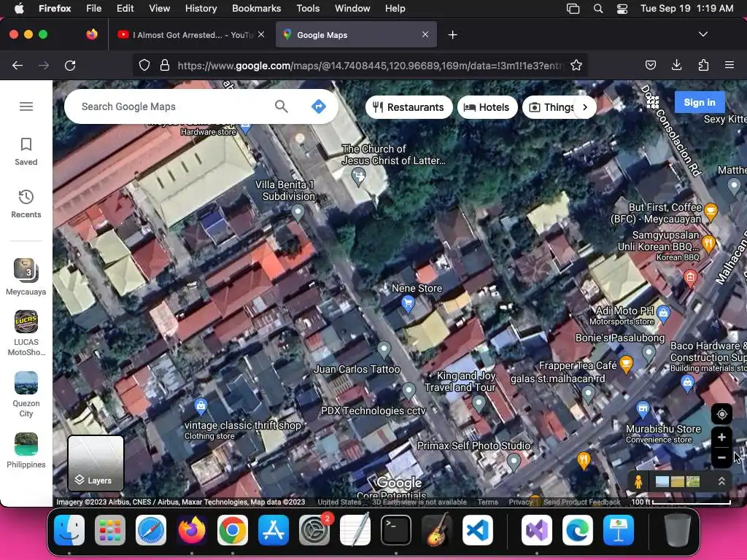The width and height of the screenshot is (747, 560).
Task: Click the Nene Store shopping pin
Action: pos(408,303)
